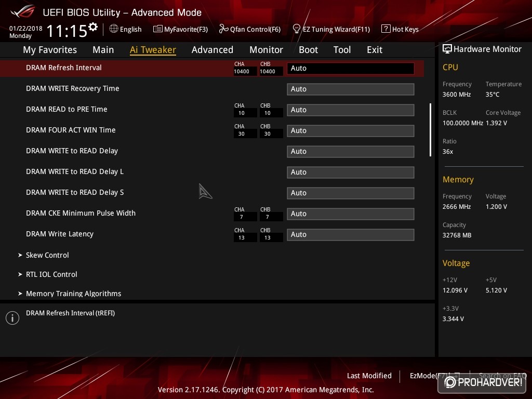Open the Exit tab
532x399 pixels.
coord(375,50)
